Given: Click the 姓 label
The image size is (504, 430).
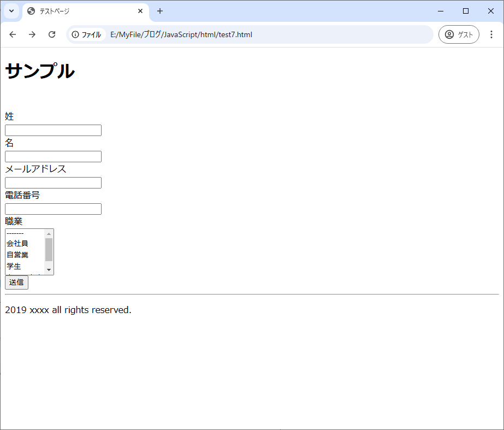Looking at the screenshot, I should tap(9, 116).
